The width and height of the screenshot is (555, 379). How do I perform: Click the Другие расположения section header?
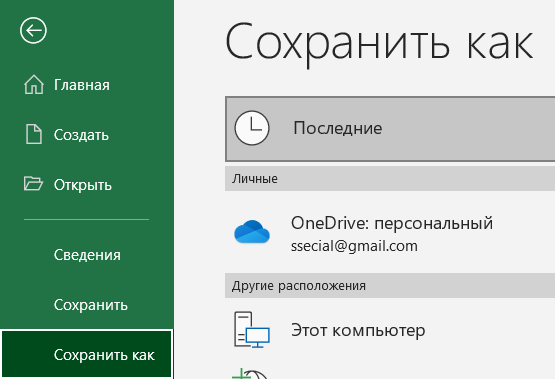pyautogui.click(x=390, y=286)
